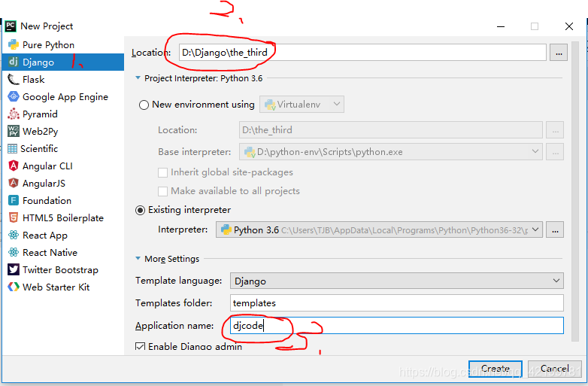Collapse Project Interpreter section
Screen dimensions: 588x386
138,78
